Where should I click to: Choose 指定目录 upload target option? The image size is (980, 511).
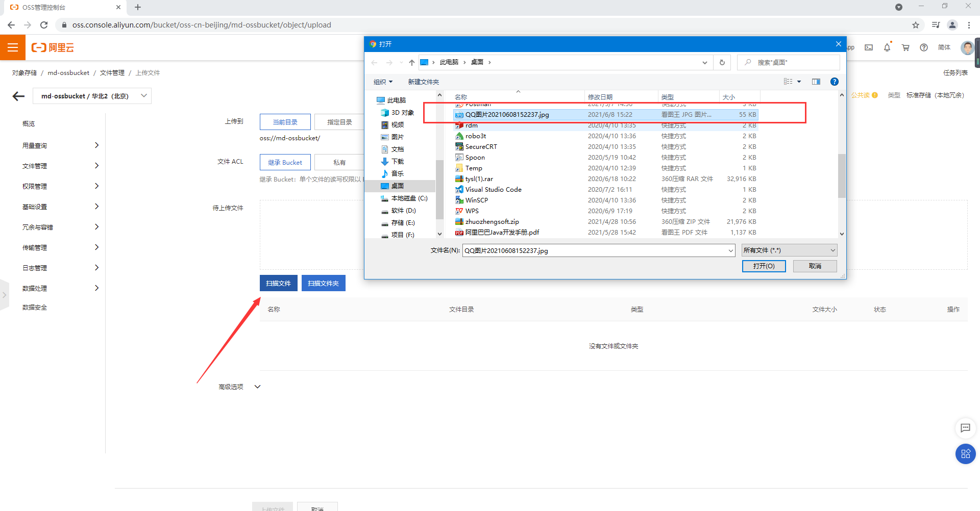point(339,122)
